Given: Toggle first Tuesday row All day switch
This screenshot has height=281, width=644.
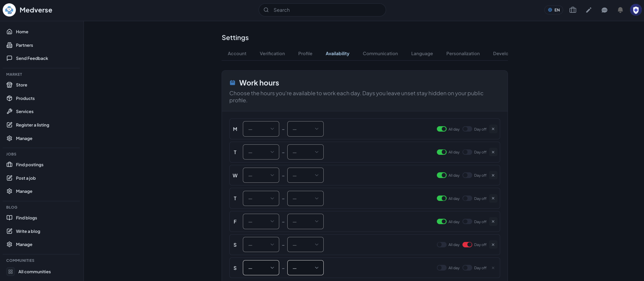Looking at the screenshot, I should click(x=442, y=152).
